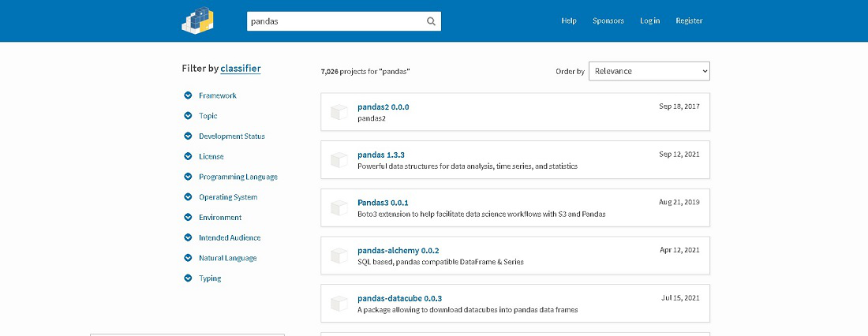Click the package cube icon for pandas2
Viewport: 868px width, 336px height.
[x=339, y=112]
